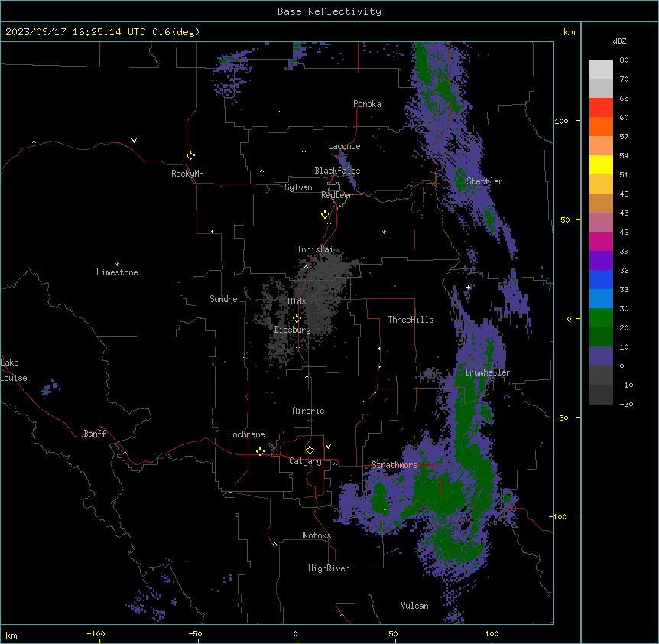Click the Blackfalds city label
This screenshot has height=644, width=659.
[337, 171]
